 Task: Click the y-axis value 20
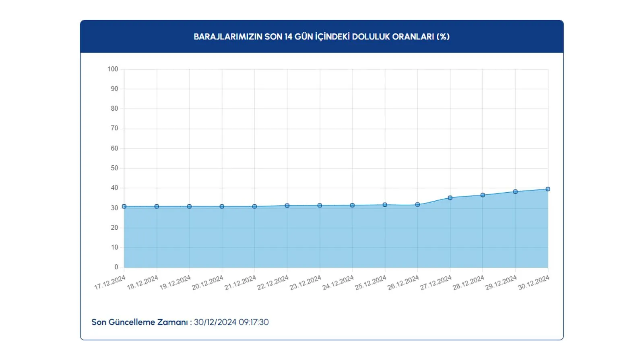click(x=115, y=228)
